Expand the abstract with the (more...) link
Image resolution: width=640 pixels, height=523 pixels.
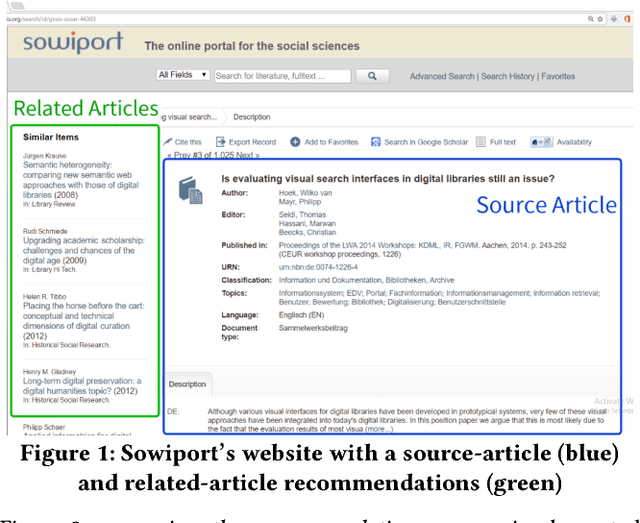(378, 430)
